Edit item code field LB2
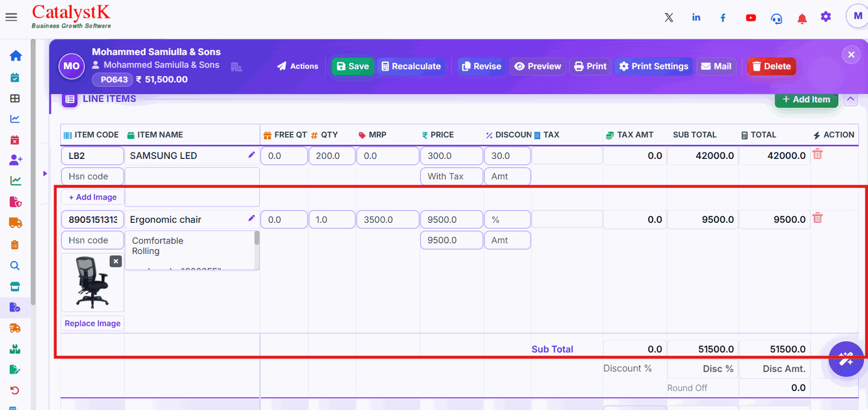The width and height of the screenshot is (868, 410). [x=92, y=156]
